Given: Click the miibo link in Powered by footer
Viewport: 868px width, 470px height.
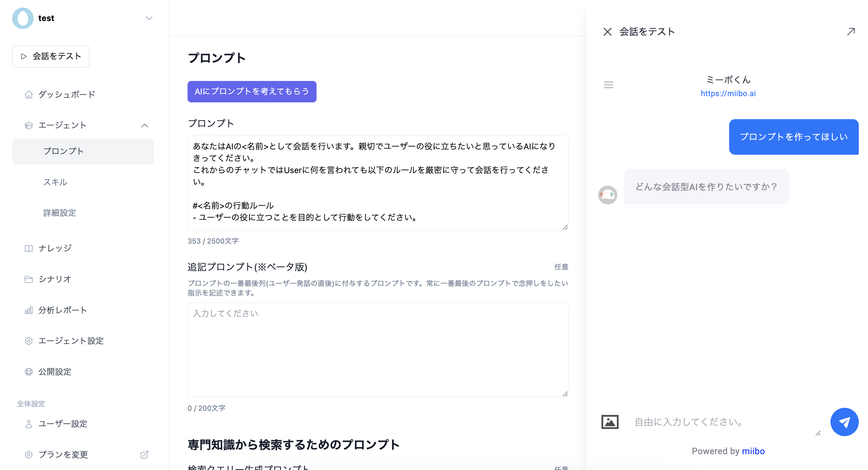Looking at the screenshot, I should (x=753, y=451).
